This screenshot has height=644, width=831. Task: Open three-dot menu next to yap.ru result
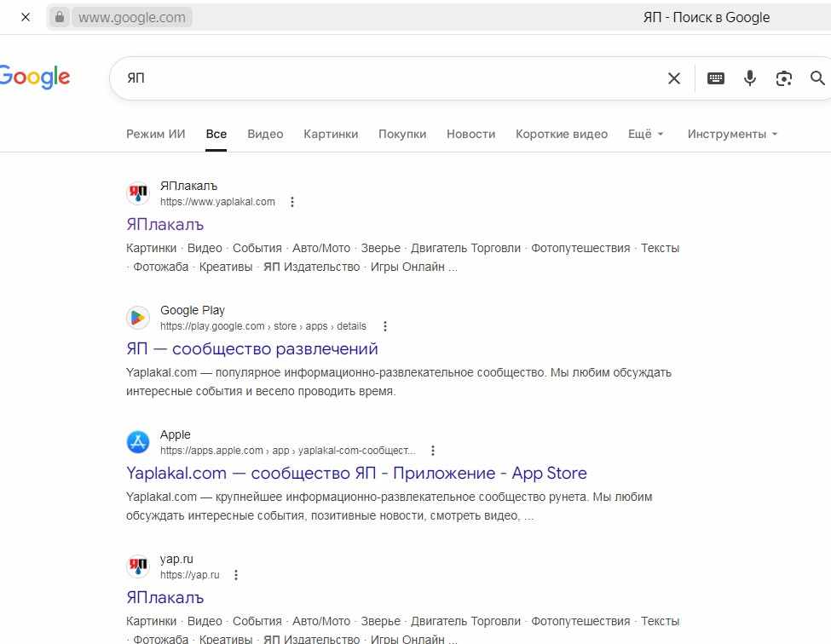(236, 575)
